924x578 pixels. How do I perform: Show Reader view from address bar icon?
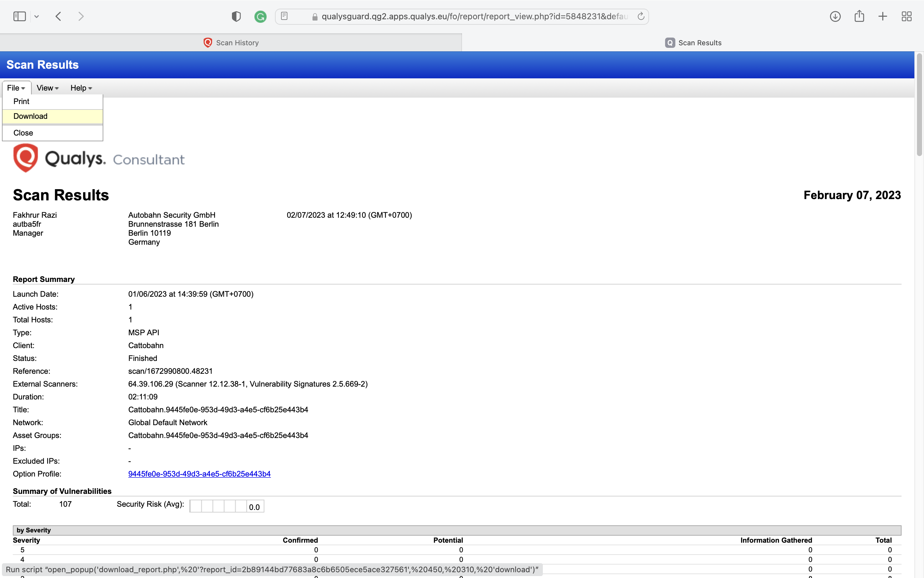click(x=284, y=16)
